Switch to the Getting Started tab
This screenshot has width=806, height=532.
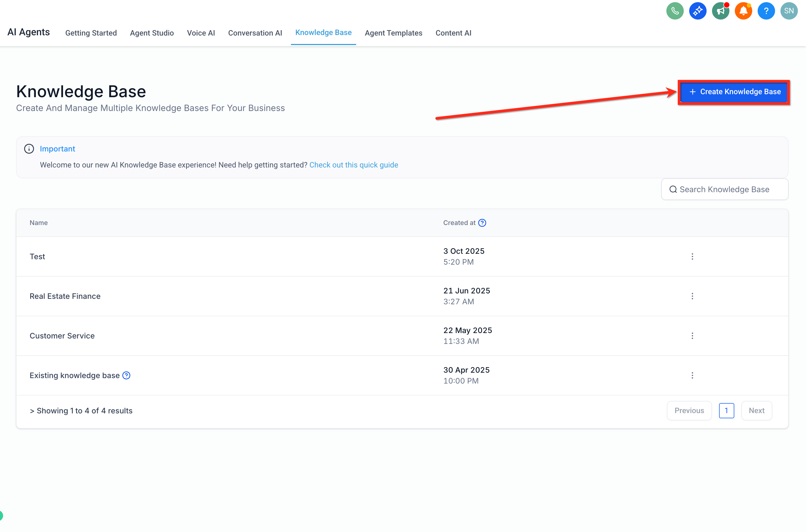pos(91,33)
